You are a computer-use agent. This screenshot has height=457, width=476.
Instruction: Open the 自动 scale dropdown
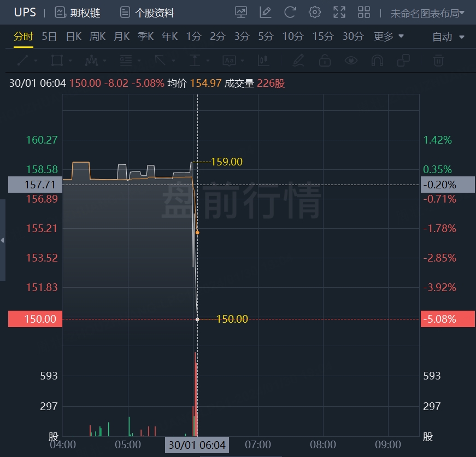click(x=448, y=37)
